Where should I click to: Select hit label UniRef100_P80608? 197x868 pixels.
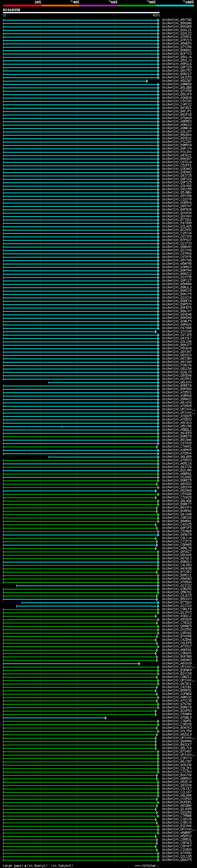coord(177,349)
